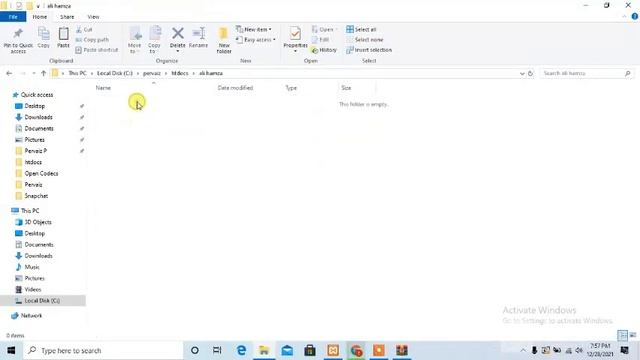
Task: Open Task View on taskbar
Action: tap(217, 350)
